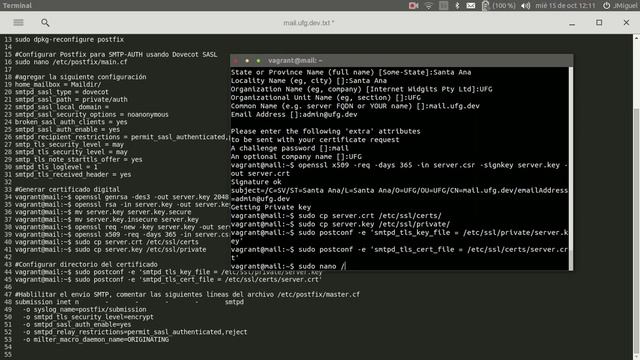Screen dimensions: 640x360
Task: Open the Bluetooth indicator in top bar
Action: tap(457, 6)
